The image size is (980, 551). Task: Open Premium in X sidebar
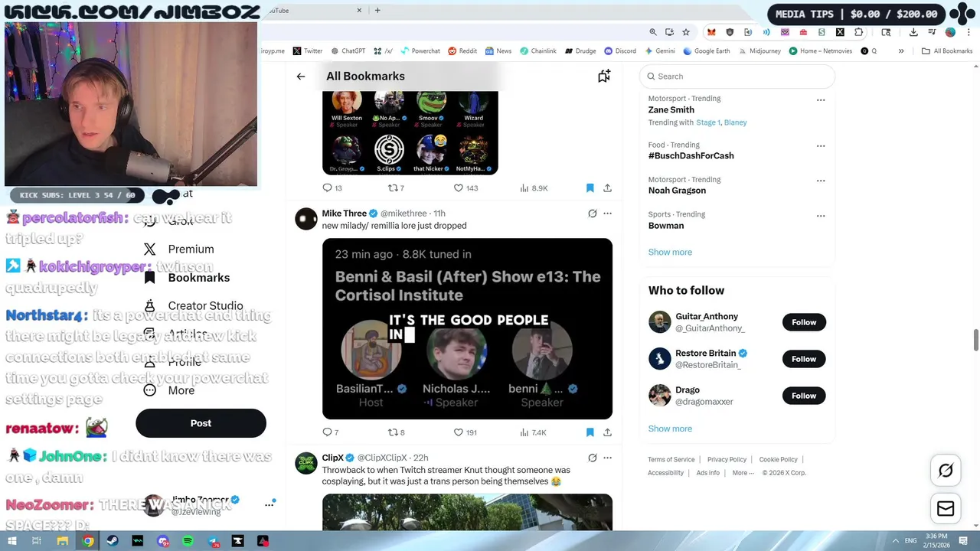pyautogui.click(x=181, y=249)
